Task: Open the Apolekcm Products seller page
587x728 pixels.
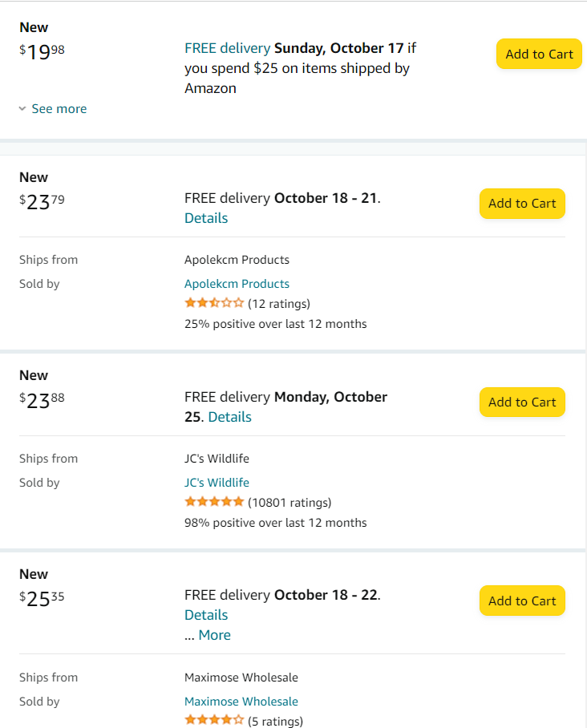Action: (x=237, y=284)
